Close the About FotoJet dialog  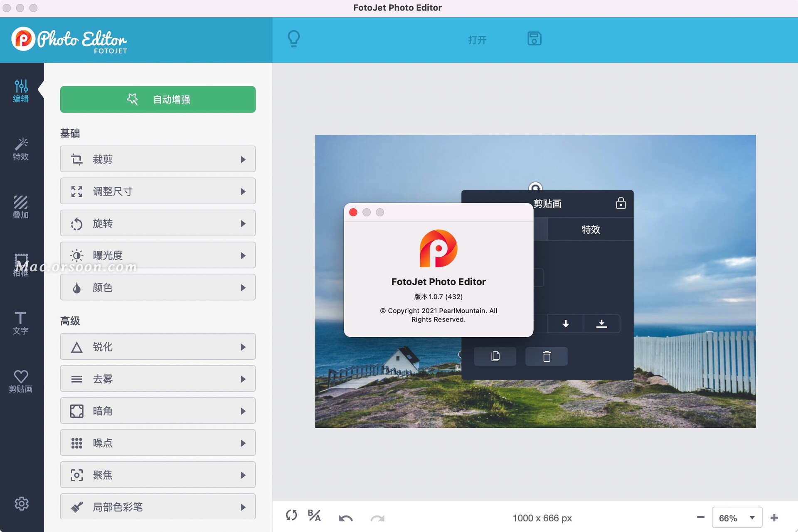click(353, 212)
